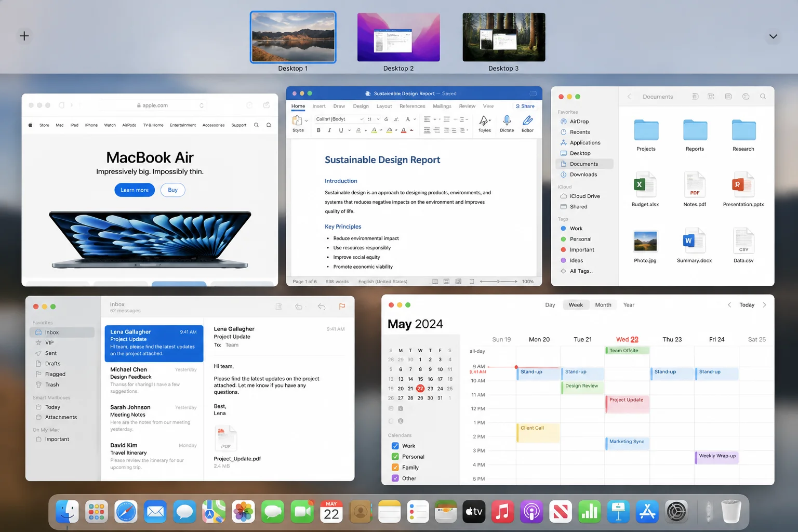Expand the underline style arrow in Word
This screenshot has height=532, width=798.
coord(349,130)
